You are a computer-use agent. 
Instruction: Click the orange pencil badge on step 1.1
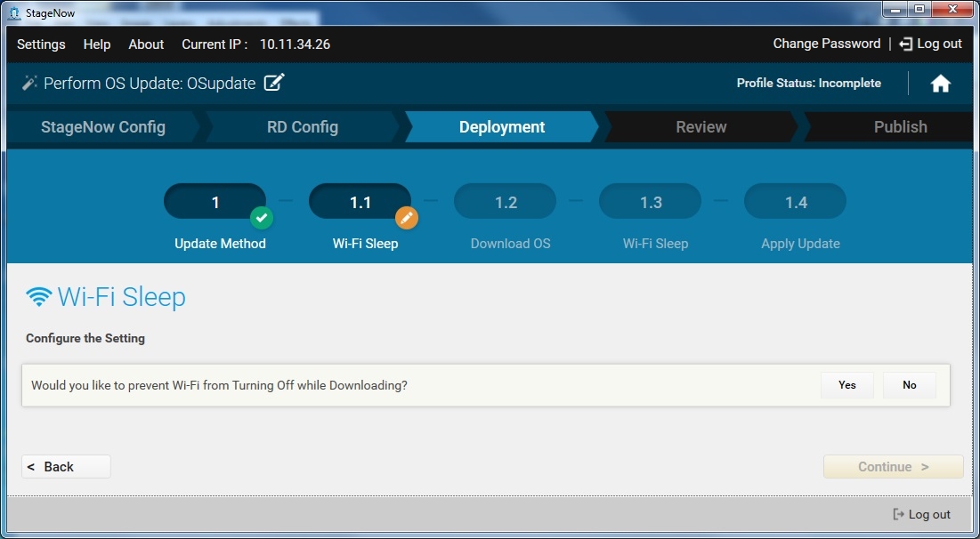[406, 217]
